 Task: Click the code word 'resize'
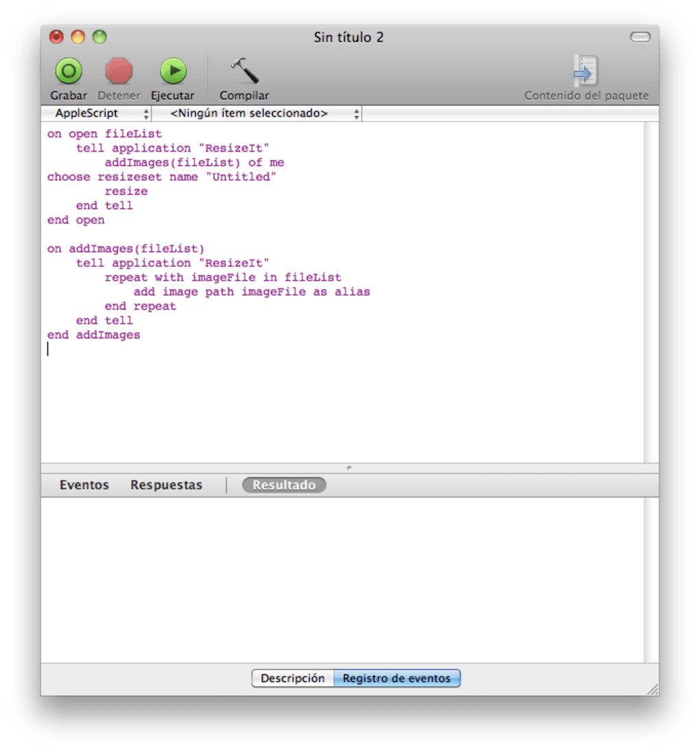pyautogui.click(x=126, y=191)
